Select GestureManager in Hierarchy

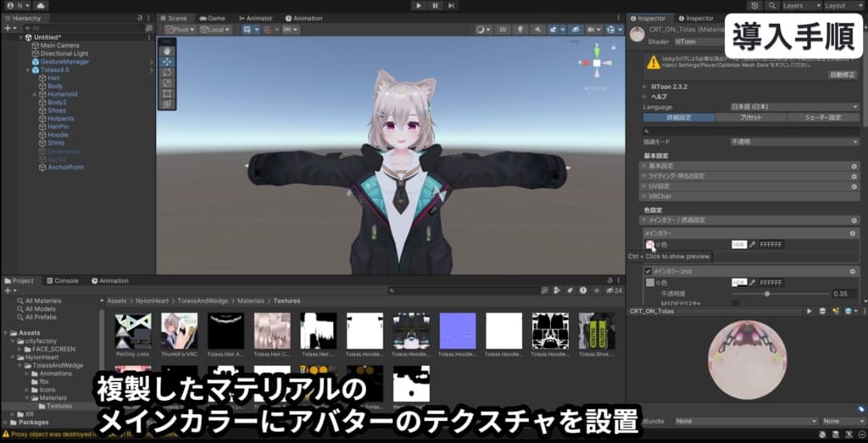point(64,62)
